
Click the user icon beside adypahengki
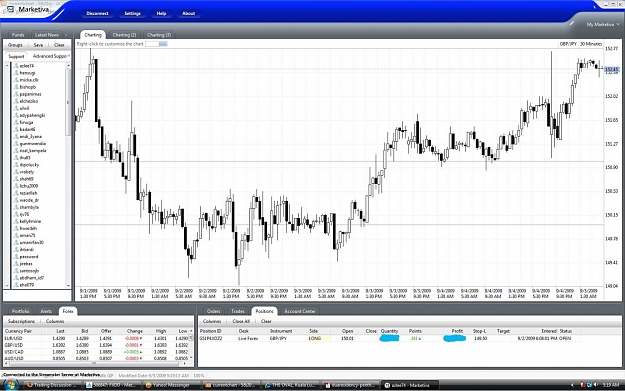(x=16, y=115)
